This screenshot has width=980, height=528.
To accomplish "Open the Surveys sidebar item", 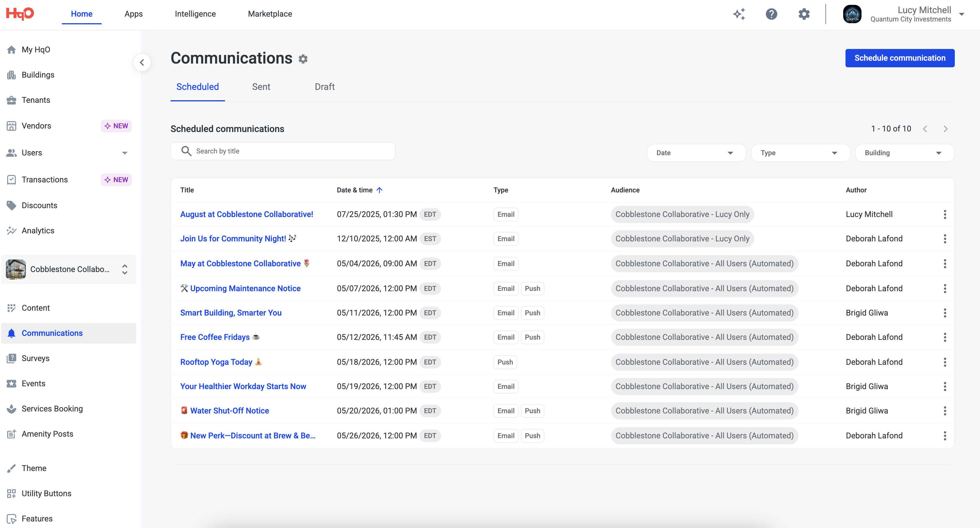I will point(35,358).
